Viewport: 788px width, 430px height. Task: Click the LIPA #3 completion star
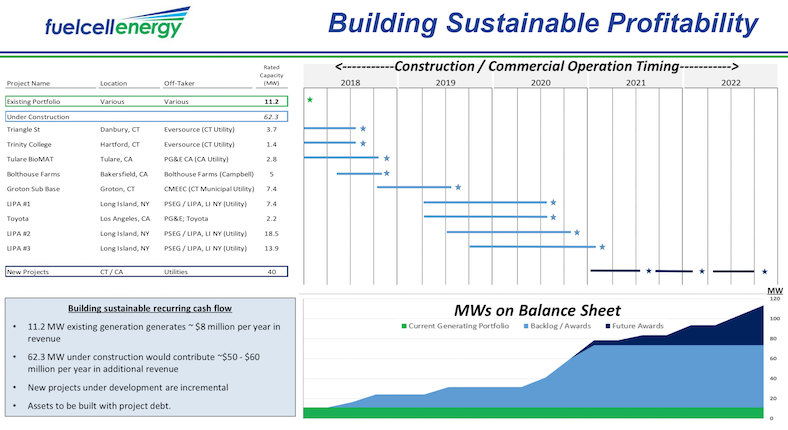point(602,247)
